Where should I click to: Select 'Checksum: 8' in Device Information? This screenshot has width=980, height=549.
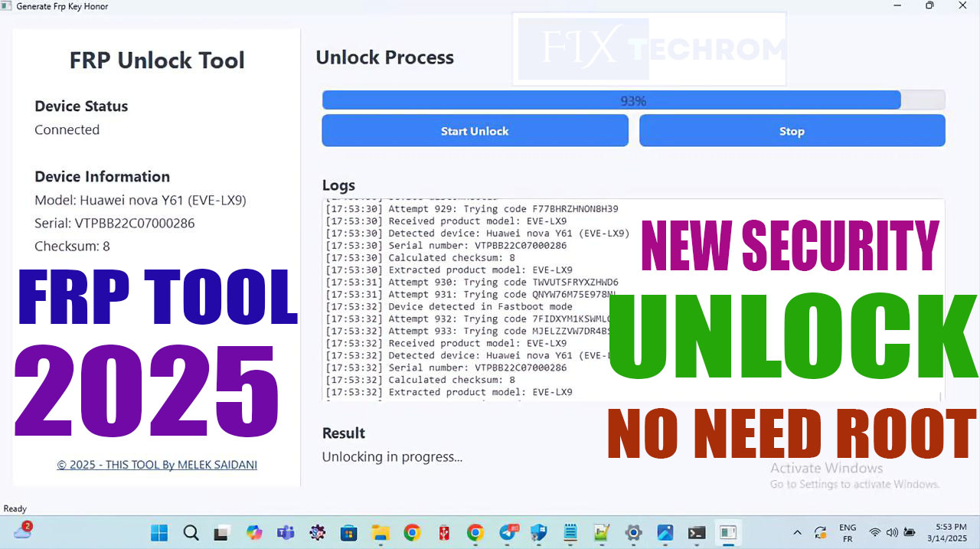coord(72,246)
